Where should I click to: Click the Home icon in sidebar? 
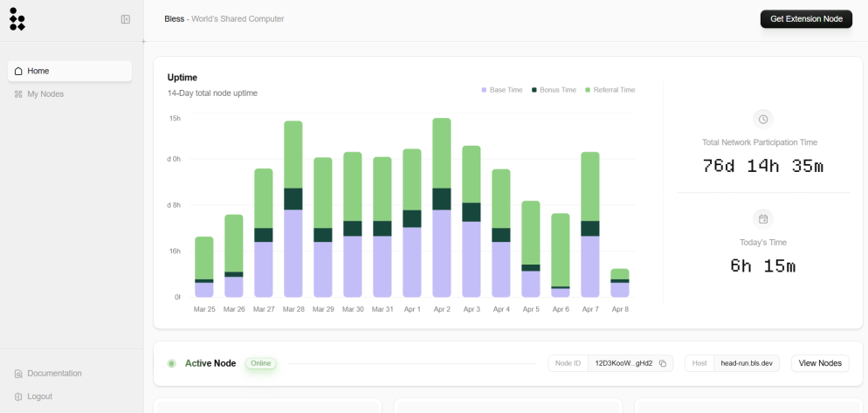click(18, 71)
